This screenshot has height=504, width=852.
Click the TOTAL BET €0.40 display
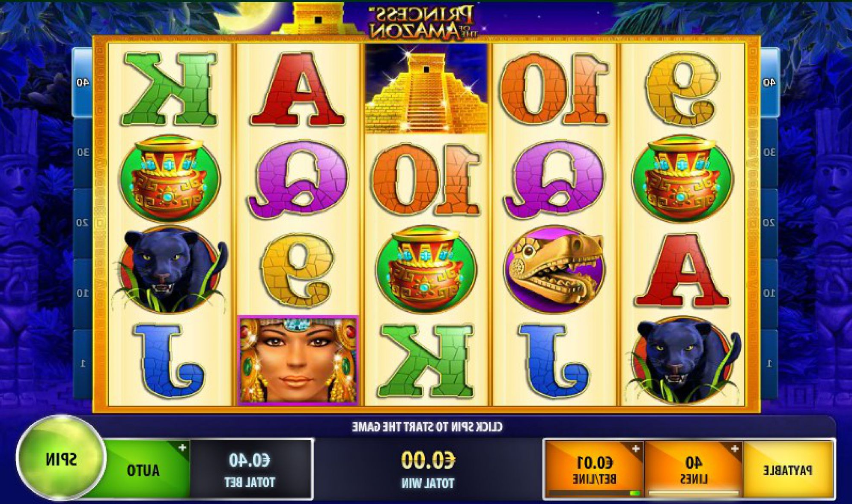point(250,469)
